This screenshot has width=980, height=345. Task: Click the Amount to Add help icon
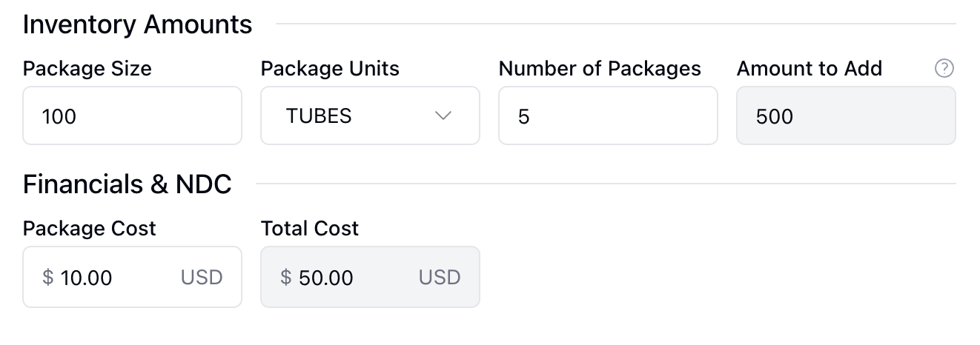click(944, 69)
